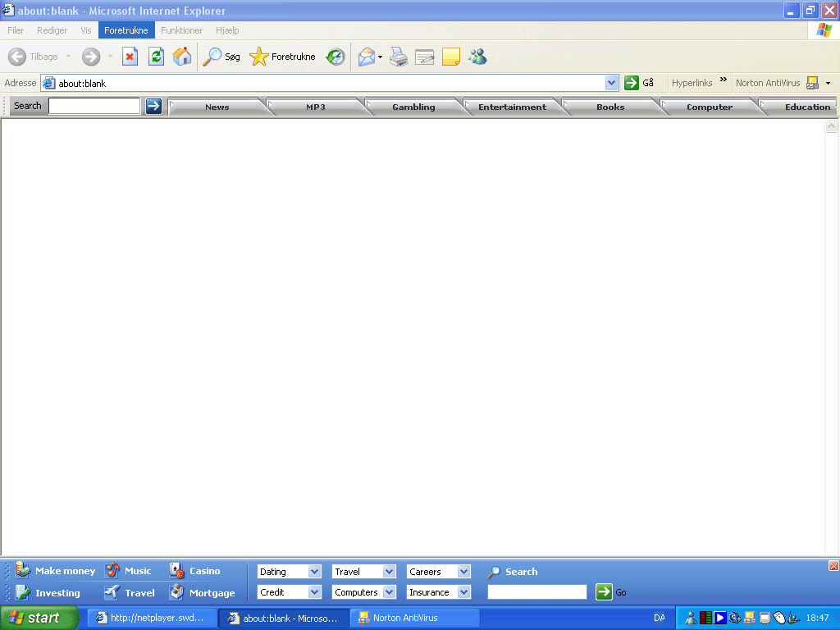Click the Mail envelope icon

(366, 57)
